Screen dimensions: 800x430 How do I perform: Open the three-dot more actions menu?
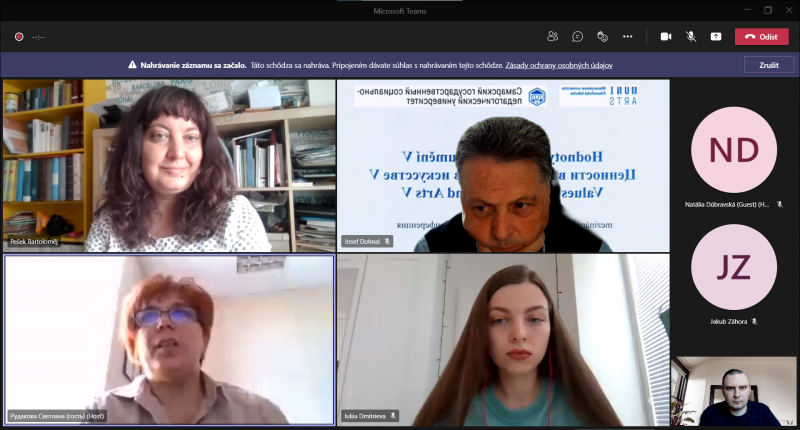click(627, 36)
